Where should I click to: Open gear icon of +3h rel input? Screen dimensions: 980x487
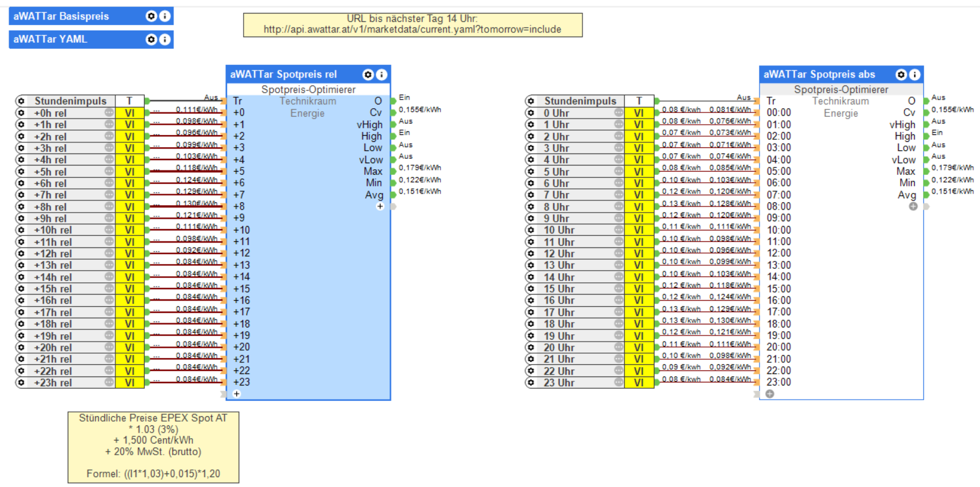pos(21,148)
